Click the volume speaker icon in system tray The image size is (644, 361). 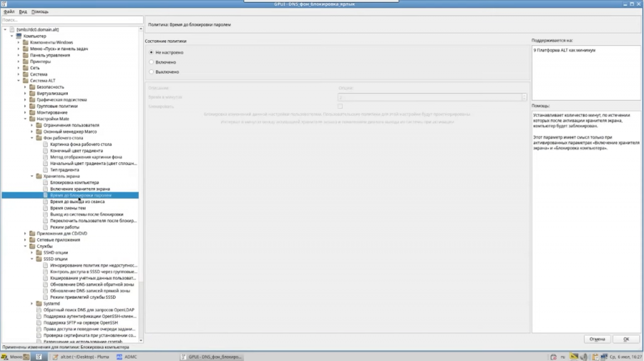pyautogui.click(x=583, y=357)
